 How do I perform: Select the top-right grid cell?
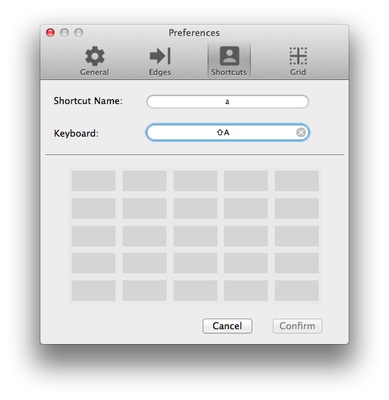[297, 181]
